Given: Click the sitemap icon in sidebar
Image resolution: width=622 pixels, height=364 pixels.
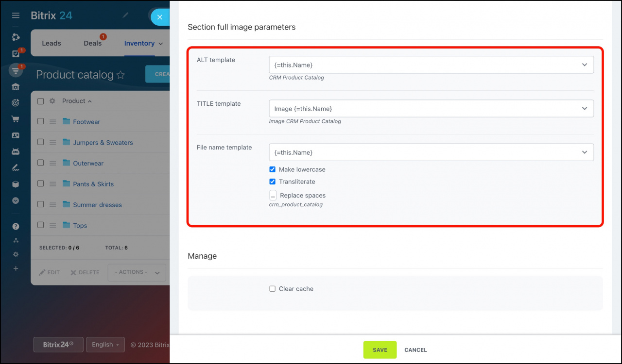Looking at the screenshot, I should [16, 240].
